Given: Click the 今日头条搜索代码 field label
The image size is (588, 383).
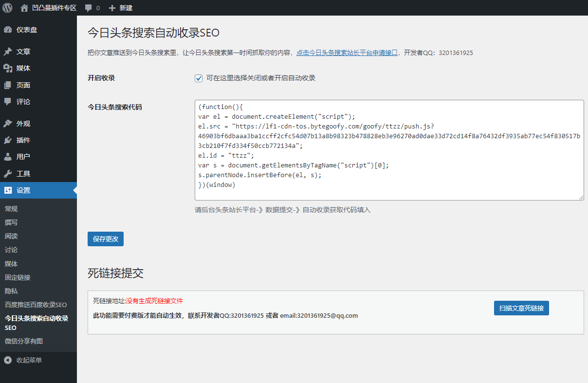Looking at the screenshot, I should coord(115,107).
